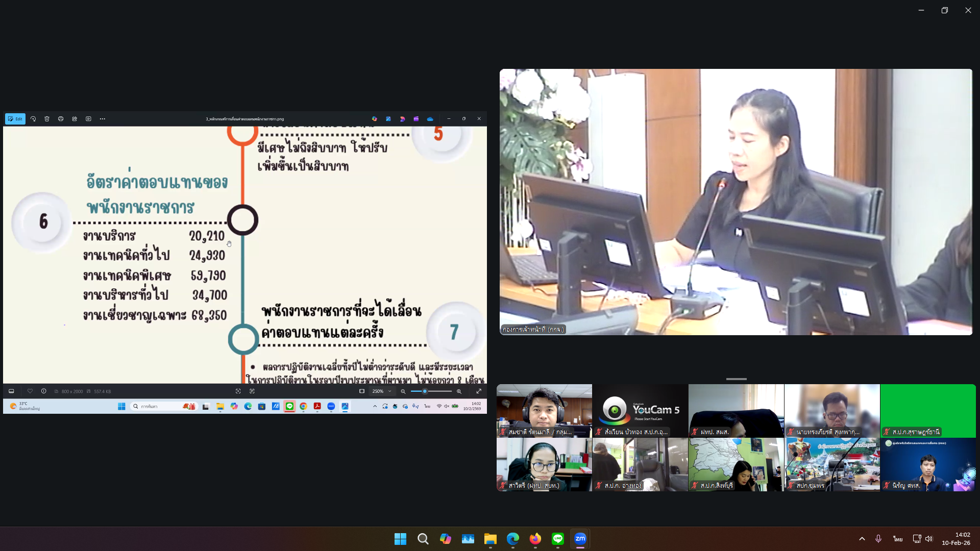Image resolution: width=980 pixels, height=551 pixels.
Task: Expand hidden system tray icons
Action: click(x=862, y=538)
